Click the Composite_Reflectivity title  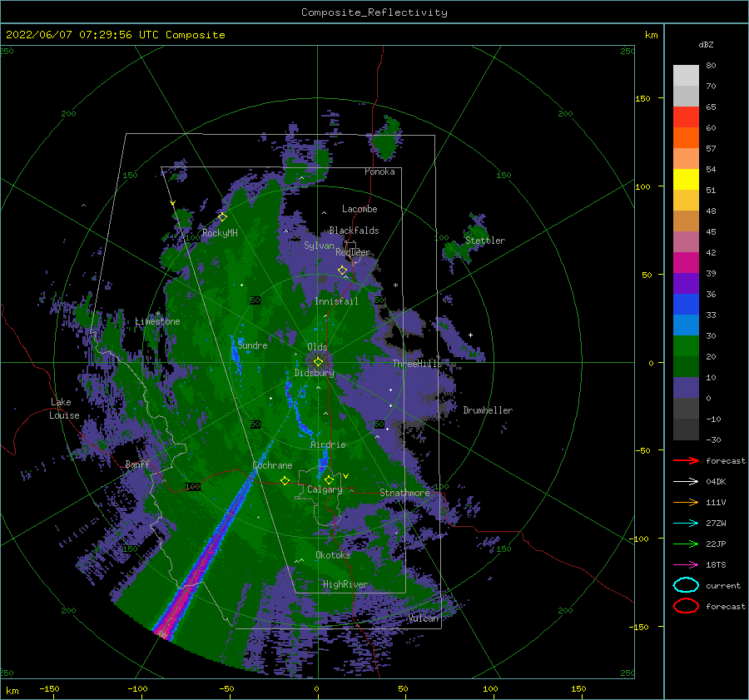tap(374, 12)
